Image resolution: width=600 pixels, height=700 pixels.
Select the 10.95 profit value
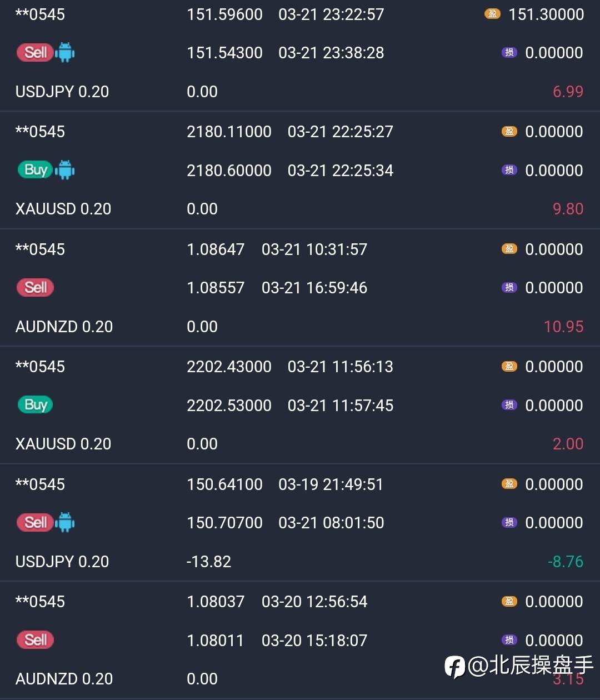coord(563,327)
